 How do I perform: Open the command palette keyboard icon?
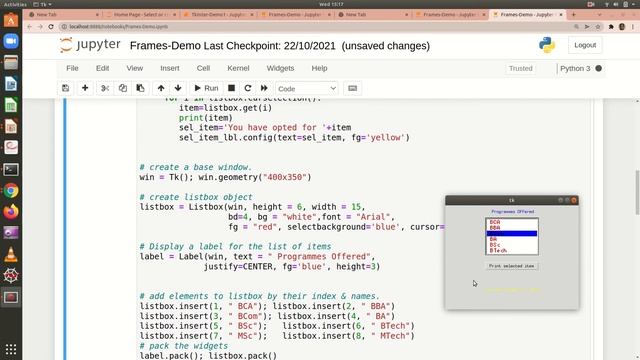352,88
